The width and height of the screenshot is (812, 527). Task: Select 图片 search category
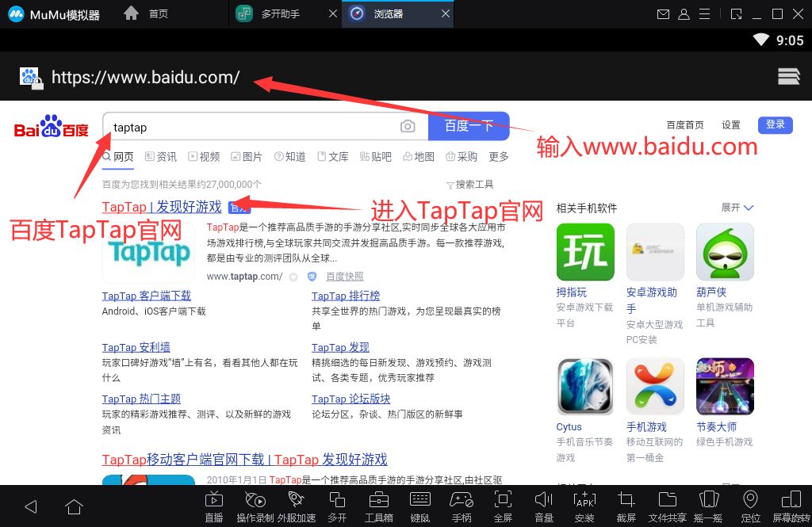[x=247, y=156]
